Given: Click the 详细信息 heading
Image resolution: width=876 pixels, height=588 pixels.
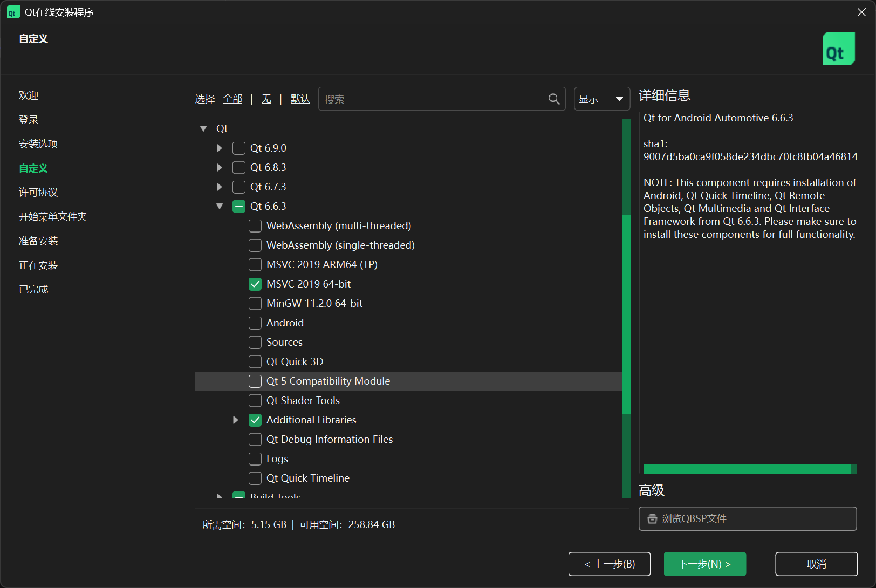Looking at the screenshot, I should [665, 95].
